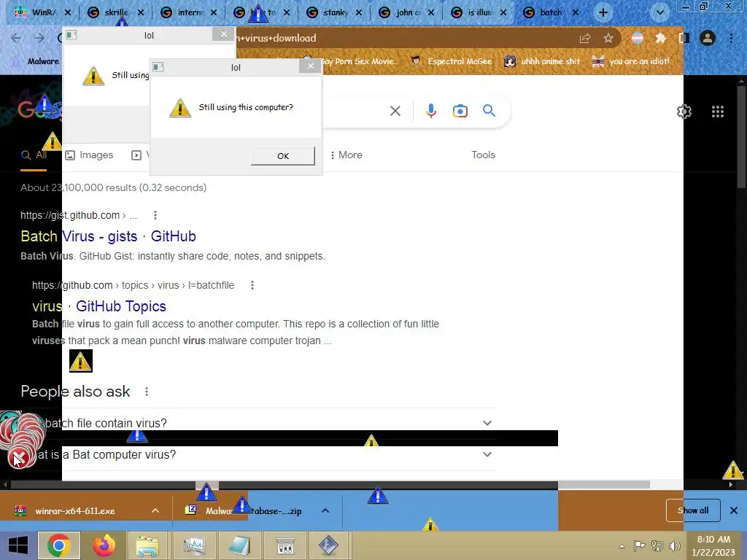Click OK in the front lol dialog

(x=283, y=156)
